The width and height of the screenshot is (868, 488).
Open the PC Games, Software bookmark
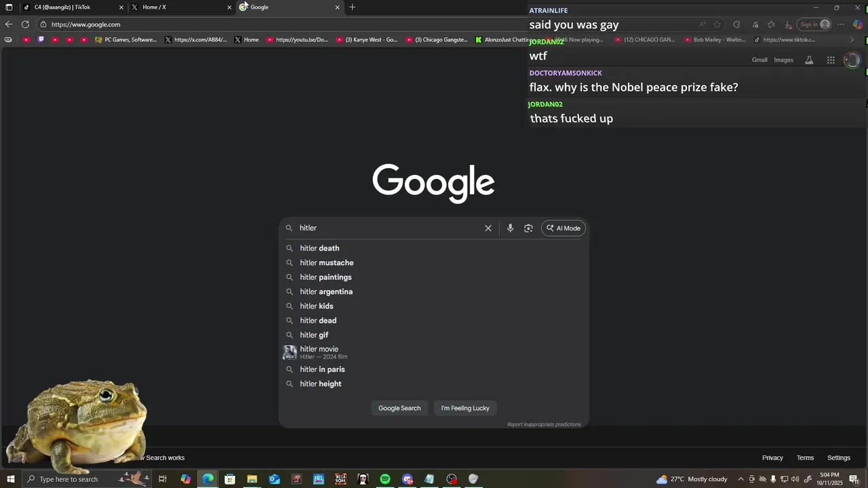(126, 39)
